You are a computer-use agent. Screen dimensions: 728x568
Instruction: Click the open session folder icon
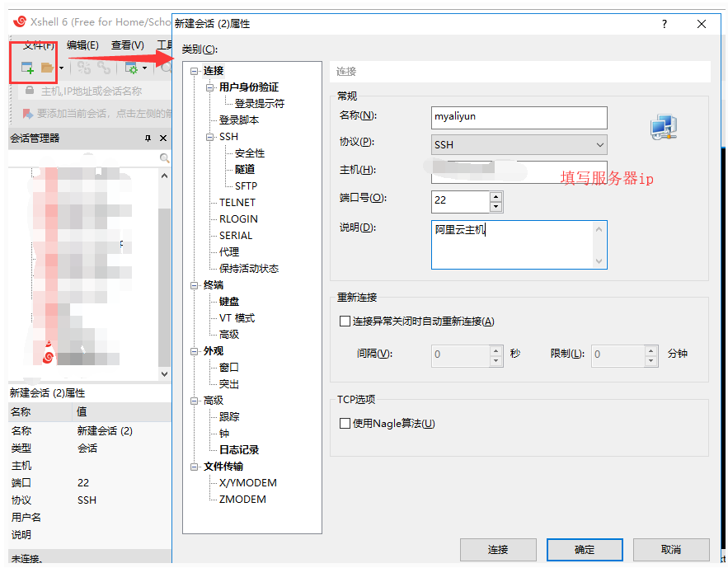48,68
